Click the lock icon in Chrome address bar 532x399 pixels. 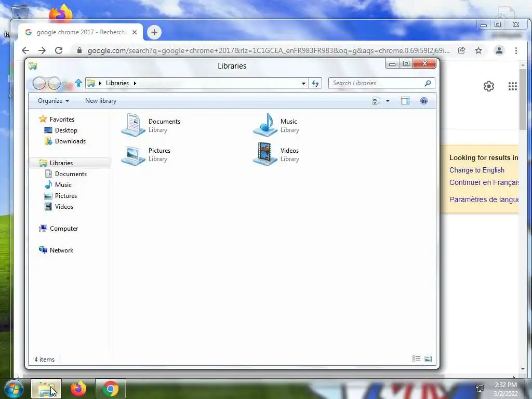[x=79, y=50]
